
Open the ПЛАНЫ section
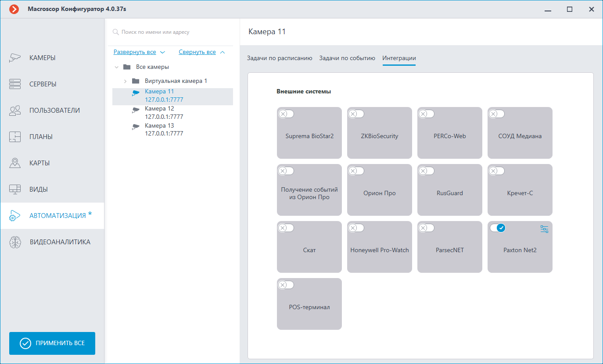pos(52,137)
